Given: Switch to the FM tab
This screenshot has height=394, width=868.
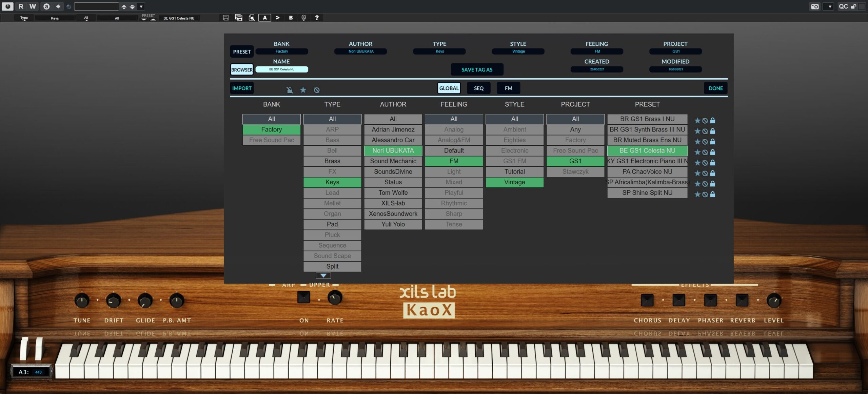Looking at the screenshot, I should [x=509, y=88].
